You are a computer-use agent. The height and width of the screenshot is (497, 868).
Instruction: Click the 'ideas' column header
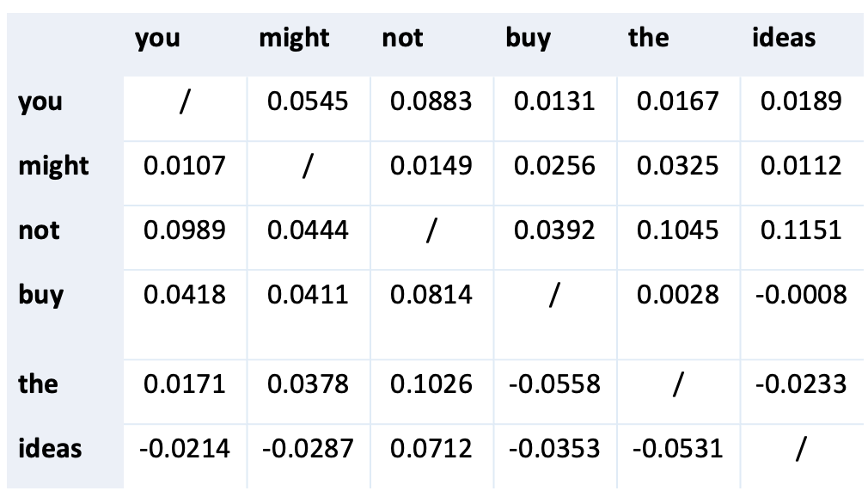(x=783, y=37)
